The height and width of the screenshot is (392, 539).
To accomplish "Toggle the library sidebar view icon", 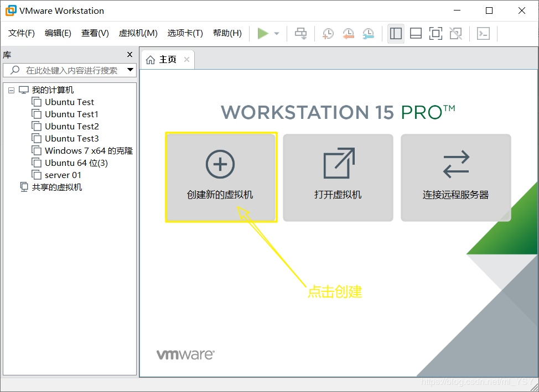I will tap(396, 34).
